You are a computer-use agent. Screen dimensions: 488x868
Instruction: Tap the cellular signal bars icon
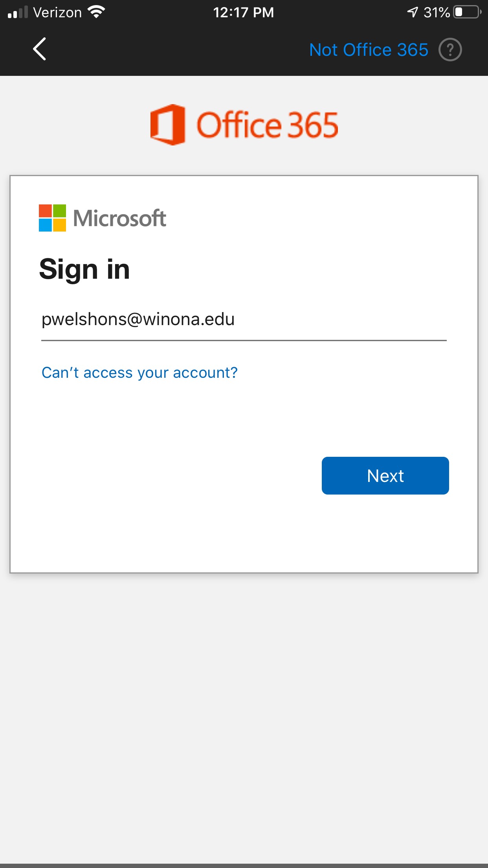click(x=18, y=12)
